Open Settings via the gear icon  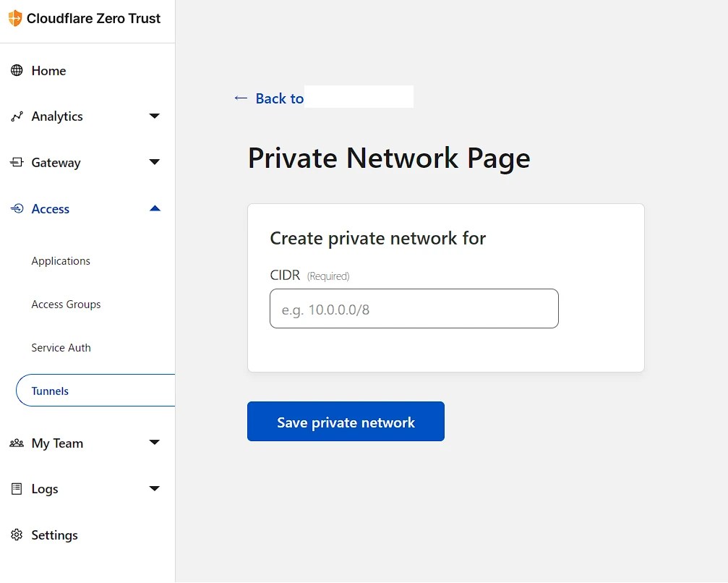point(15,535)
